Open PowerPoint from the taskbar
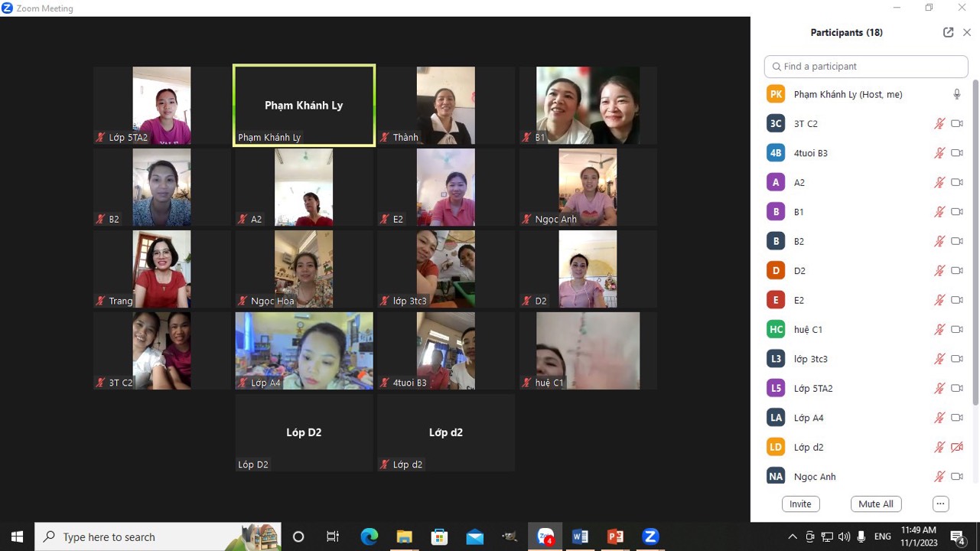 pos(615,536)
